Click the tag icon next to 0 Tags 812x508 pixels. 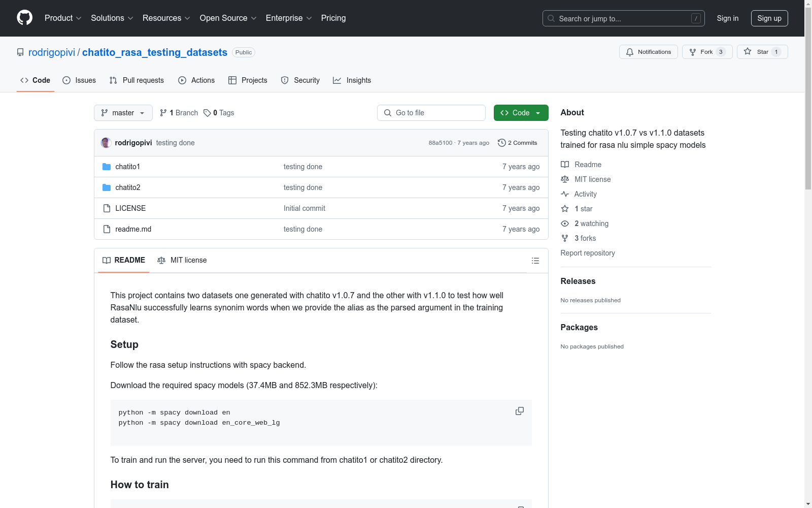[x=207, y=113]
